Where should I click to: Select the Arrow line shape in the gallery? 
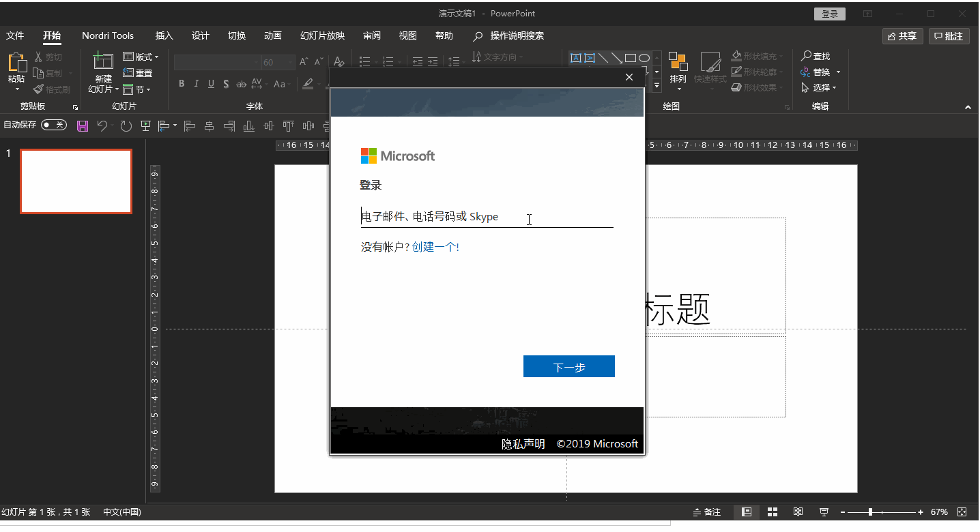pyautogui.click(x=617, y=58)
